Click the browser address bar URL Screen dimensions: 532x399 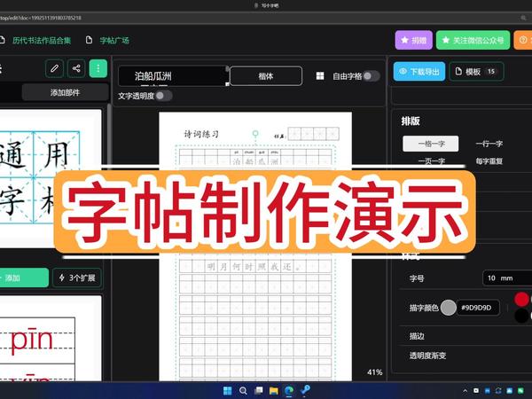pos(41,18)
